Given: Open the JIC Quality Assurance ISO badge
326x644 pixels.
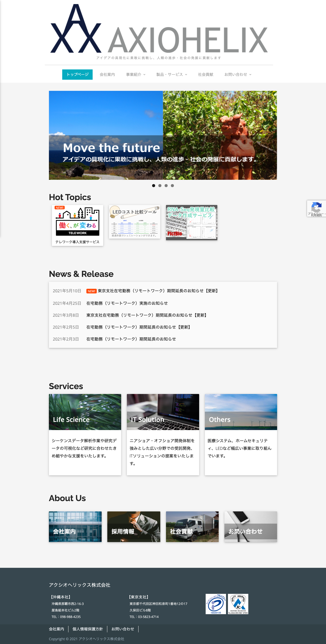Looking at the screenshot, I should 238,604.
